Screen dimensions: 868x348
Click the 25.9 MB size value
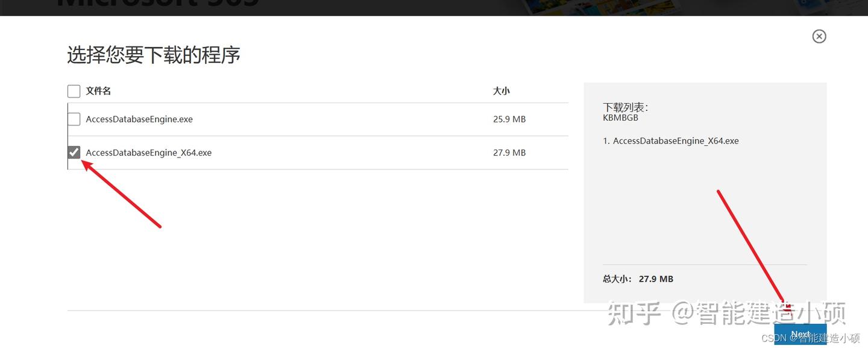click(x=509, y=119)
